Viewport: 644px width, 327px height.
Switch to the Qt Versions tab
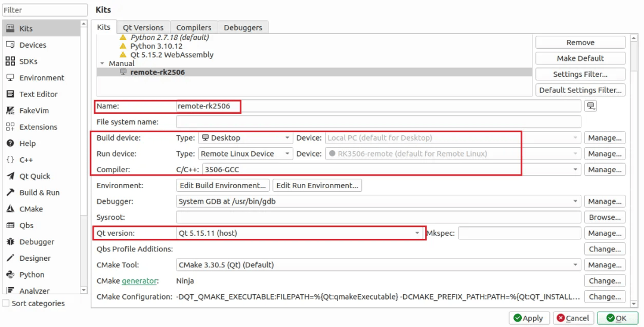pyautogui.click(x=143, y=27)
